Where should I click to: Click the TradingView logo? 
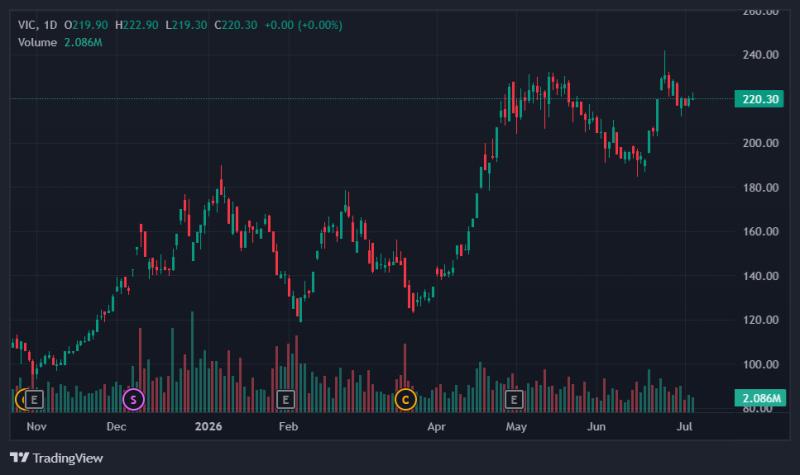[57, 458]
